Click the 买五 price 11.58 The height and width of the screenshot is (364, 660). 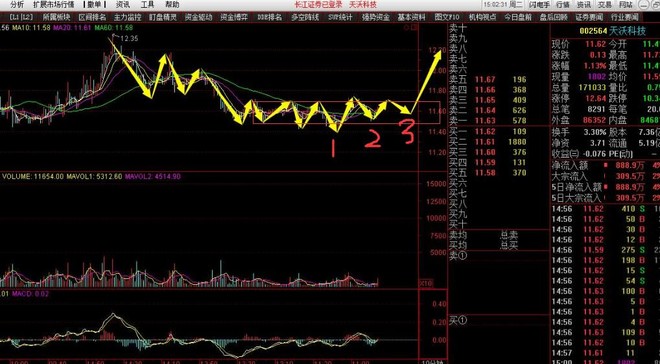coord(484,173)
